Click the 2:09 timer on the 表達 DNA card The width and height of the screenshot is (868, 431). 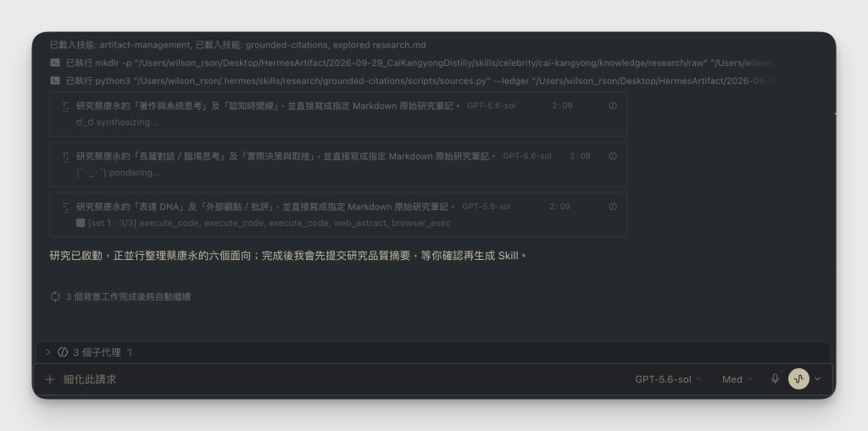tap(559, 207)
